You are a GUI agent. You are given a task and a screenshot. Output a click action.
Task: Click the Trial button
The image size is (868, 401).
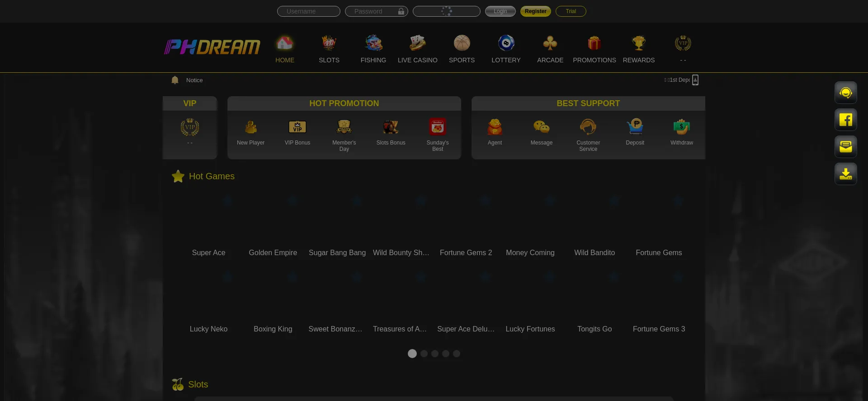[x=571, y=11]
